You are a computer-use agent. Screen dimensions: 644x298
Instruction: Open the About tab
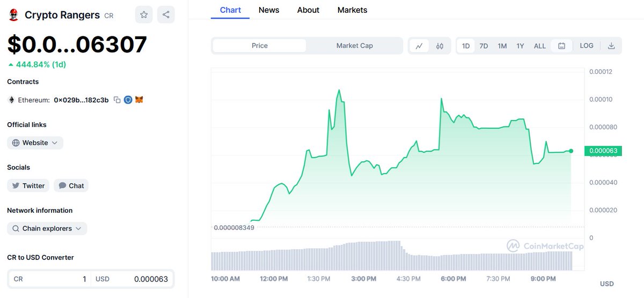point(308,10)
